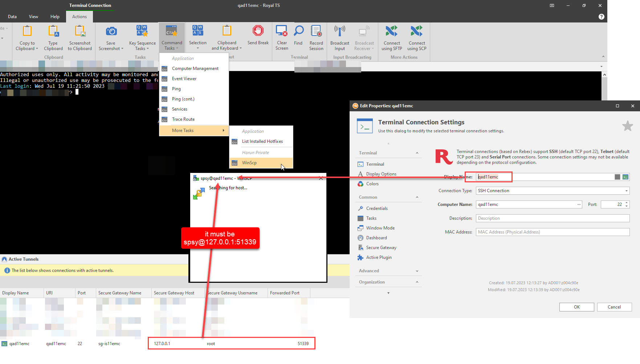Open Colors settings page
640x364 pixels.
pos(372,184)
